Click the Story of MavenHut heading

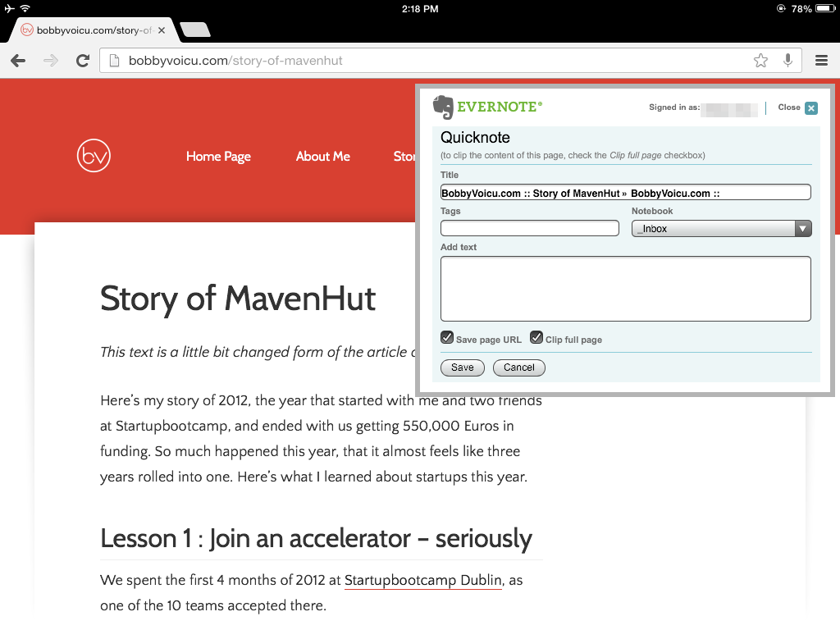pos(238,299)
